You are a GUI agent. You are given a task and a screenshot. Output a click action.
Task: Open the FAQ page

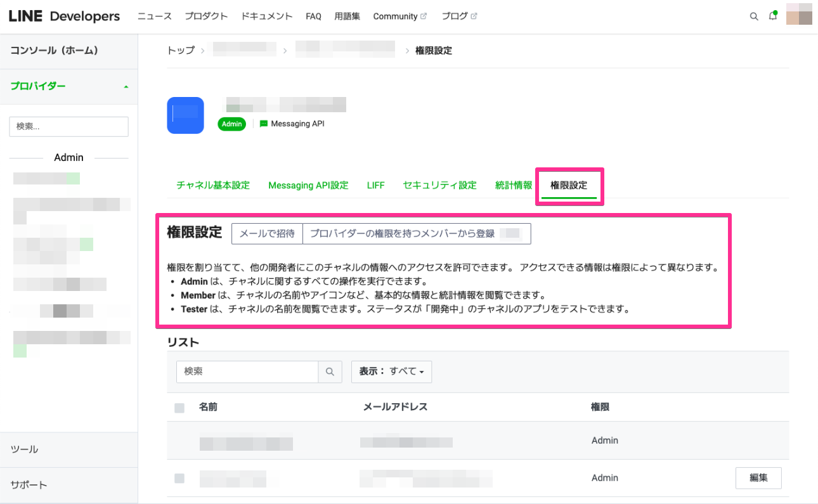click(313, 16)
